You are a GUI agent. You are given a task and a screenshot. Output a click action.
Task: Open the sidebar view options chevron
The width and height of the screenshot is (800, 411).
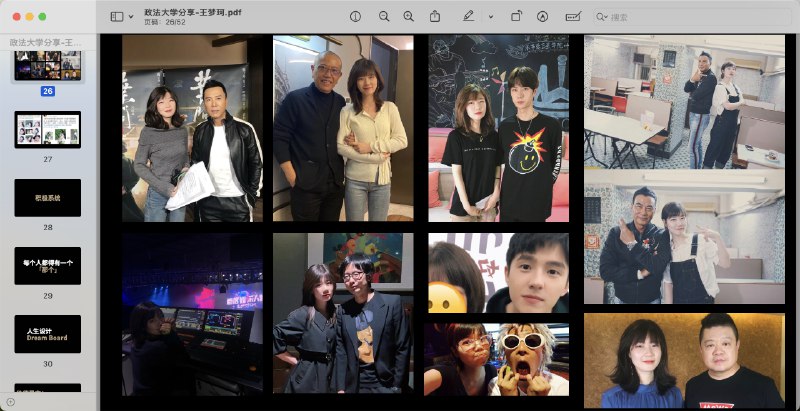click(x=131, y=17)
